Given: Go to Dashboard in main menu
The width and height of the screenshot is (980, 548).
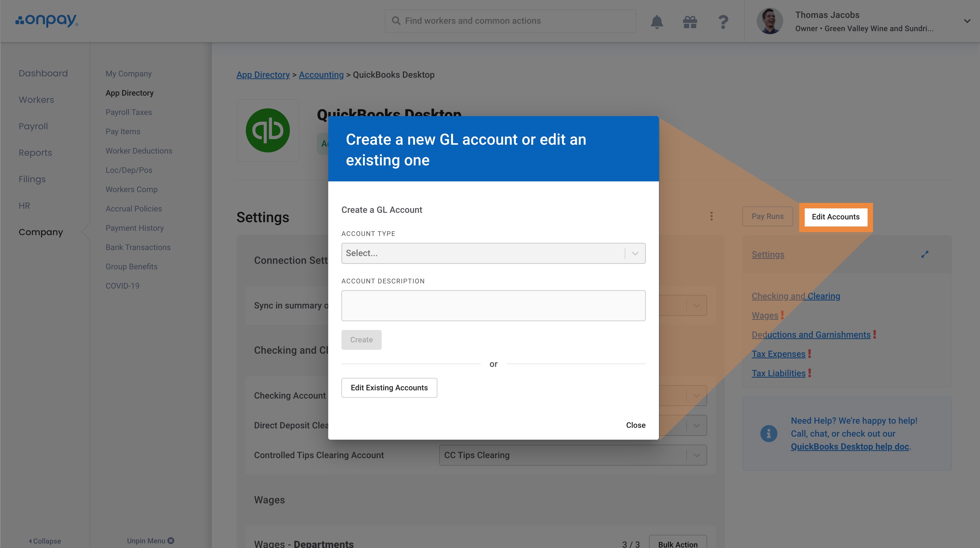Looking at the screenshot, I should (x=43, y=73).
